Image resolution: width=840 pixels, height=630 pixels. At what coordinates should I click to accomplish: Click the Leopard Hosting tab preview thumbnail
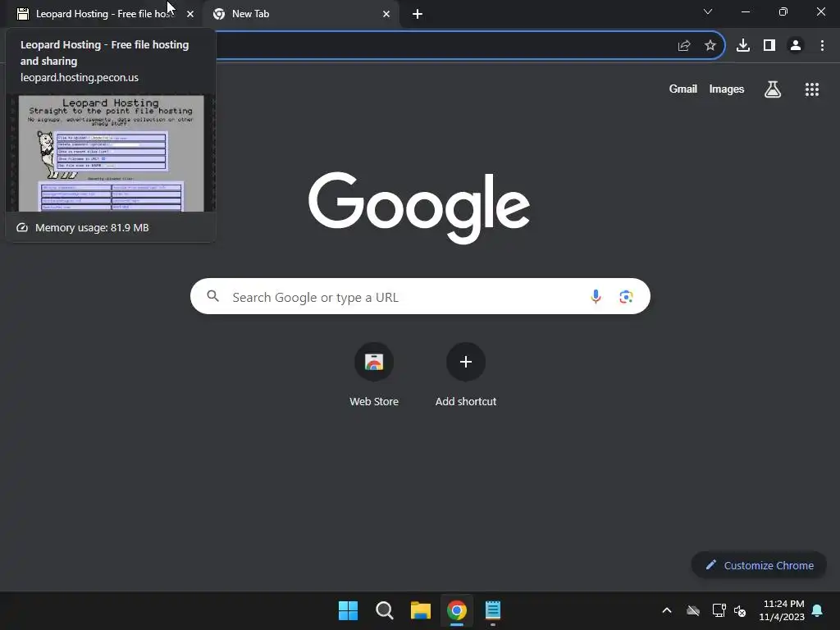pos(112,153)
